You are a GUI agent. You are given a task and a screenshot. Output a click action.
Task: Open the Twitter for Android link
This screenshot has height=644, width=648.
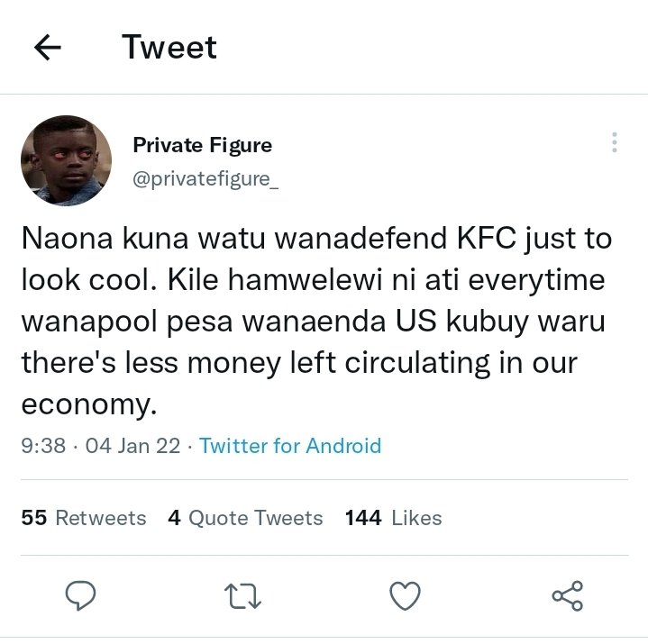coord(290,446)
